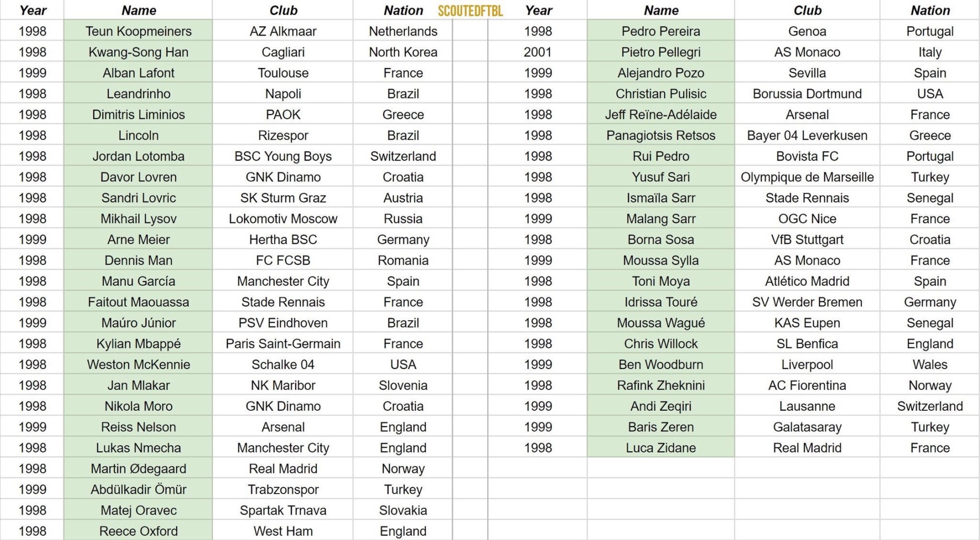This screenshot has width=980, height=540.
Task: Select the Pietro Pellegri name cell
Action: (x=661, y=52)
